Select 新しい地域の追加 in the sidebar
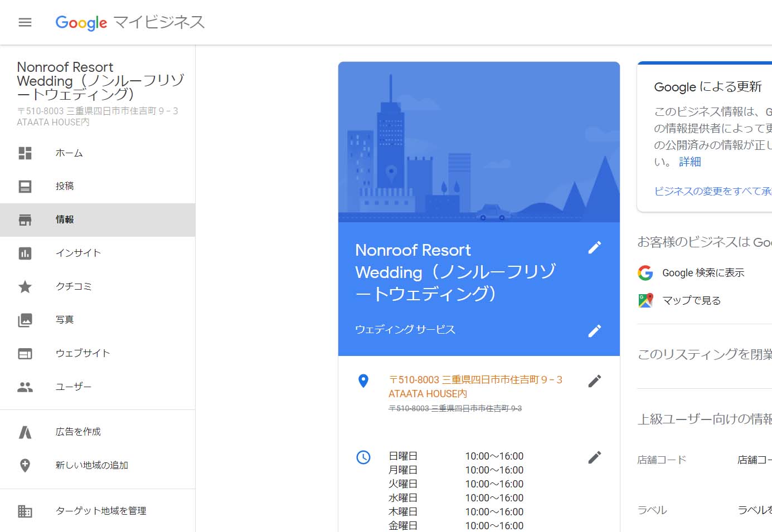This screenshot has height=532, width=772. [98, 465]
